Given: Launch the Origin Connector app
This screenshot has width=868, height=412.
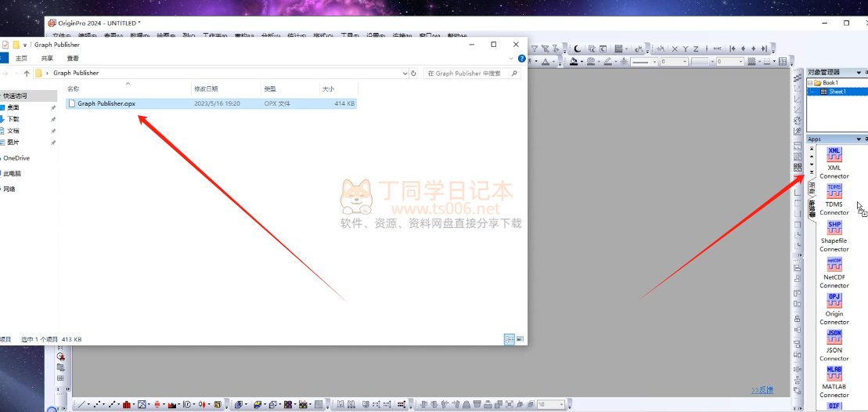Looking at the screenshot, I should pyautogui.click(x=834, y=309).
